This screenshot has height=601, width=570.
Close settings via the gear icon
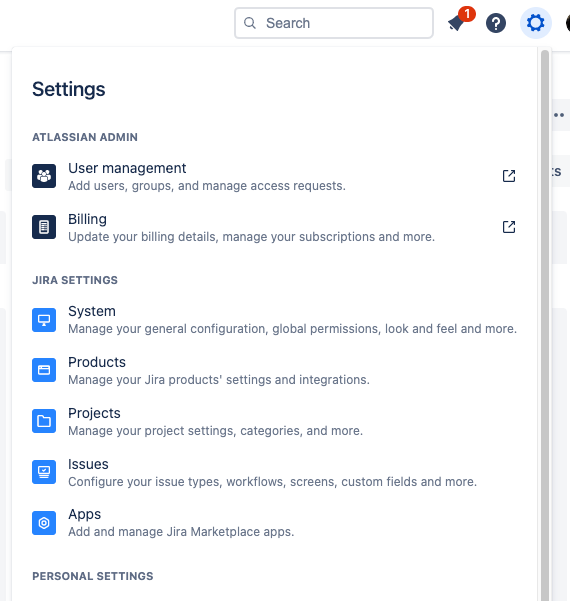tap(536, 23)
